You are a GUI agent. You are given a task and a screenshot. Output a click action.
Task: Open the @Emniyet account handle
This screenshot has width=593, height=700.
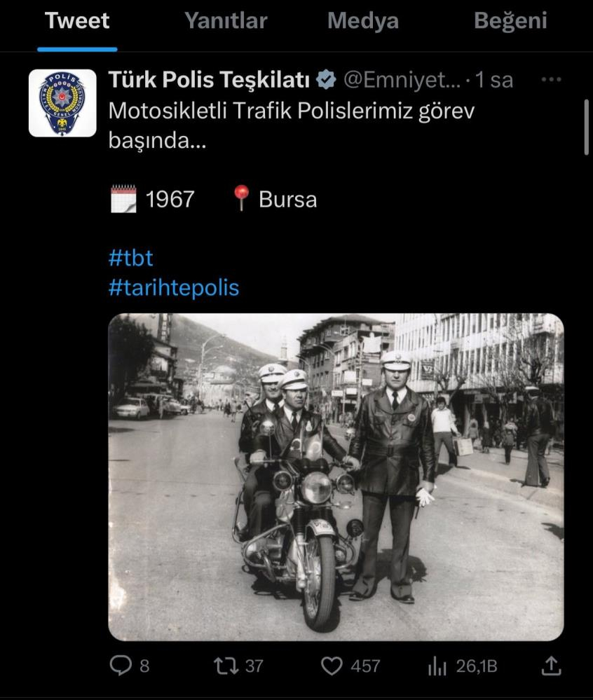point(402,81)
